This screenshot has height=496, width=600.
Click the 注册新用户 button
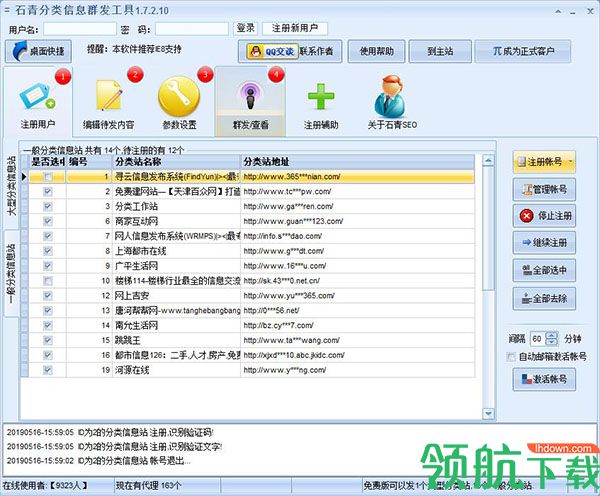[x=295, y=28]
